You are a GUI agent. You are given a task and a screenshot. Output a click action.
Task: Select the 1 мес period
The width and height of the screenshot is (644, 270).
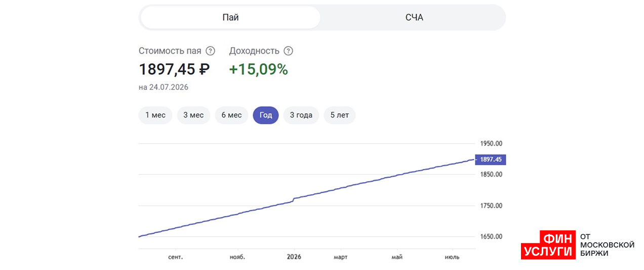point(155,115)
